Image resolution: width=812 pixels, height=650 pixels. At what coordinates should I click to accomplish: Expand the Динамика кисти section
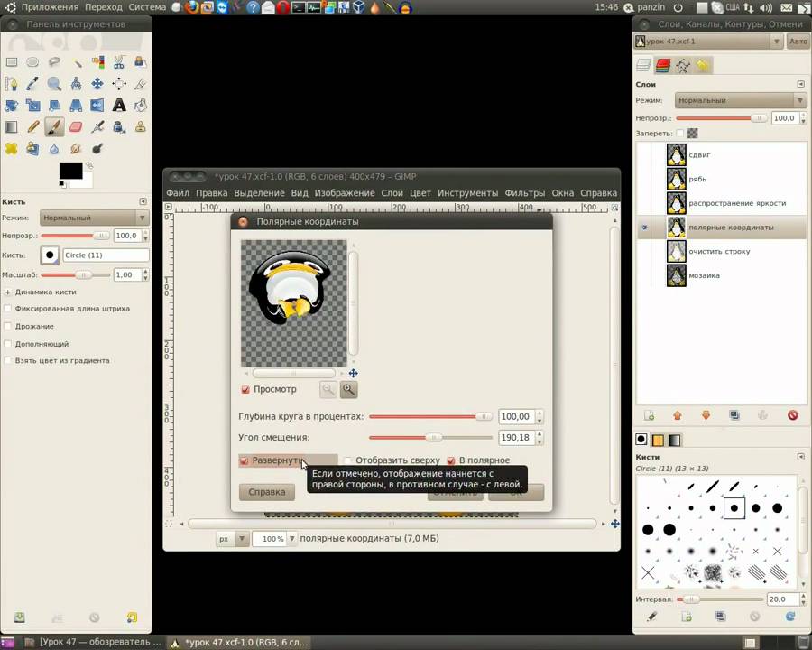tap(8, 292)
